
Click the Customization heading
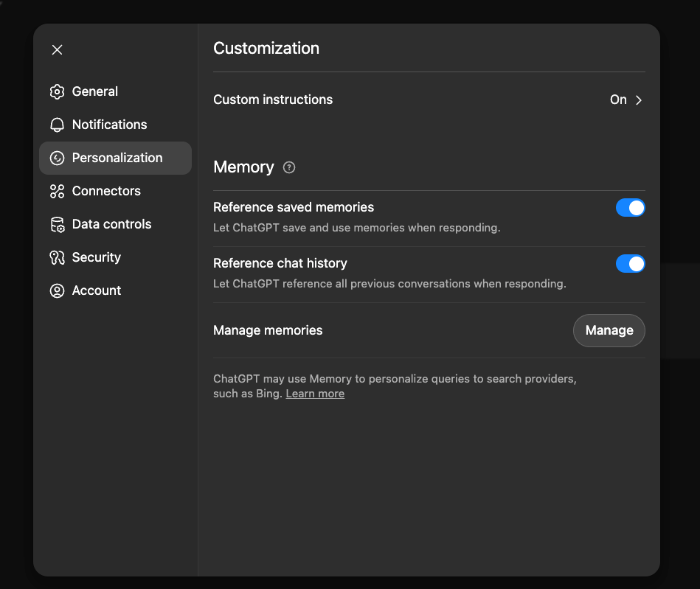[266, 48]
